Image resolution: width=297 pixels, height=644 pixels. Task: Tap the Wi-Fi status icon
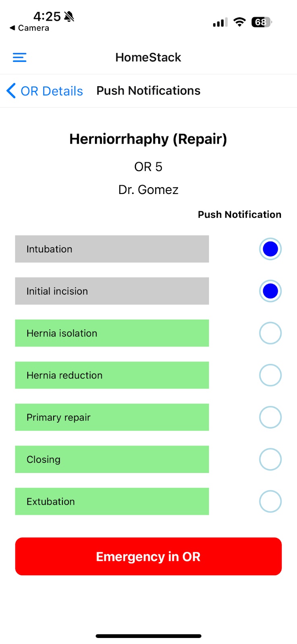pyautogui.click(x=239, y=22)
